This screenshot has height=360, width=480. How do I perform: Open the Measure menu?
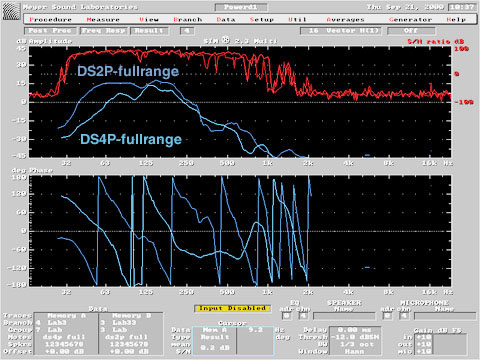(103, 20)
